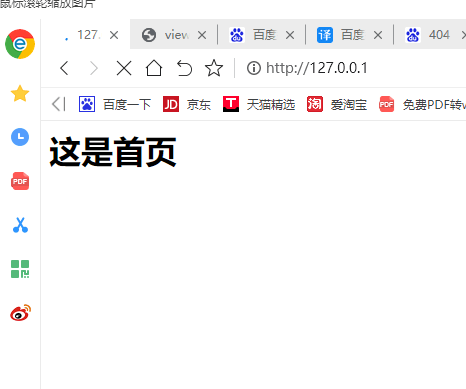Viewport: 466px width, 389px height.
Task: Open 爱淘宝 bookmark
Action: [337, 104]
